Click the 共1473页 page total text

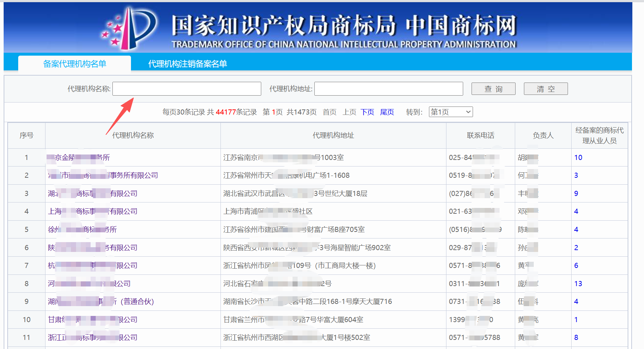(x=302, y=112)
